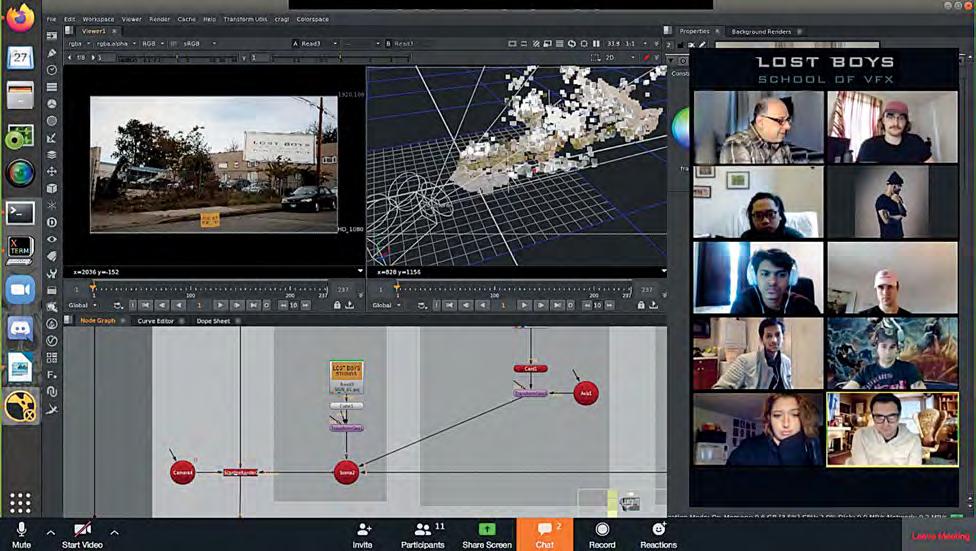Switch to the Background Renders tab
The width and height of the screenshot is (976, 551).
click(761, 31)
